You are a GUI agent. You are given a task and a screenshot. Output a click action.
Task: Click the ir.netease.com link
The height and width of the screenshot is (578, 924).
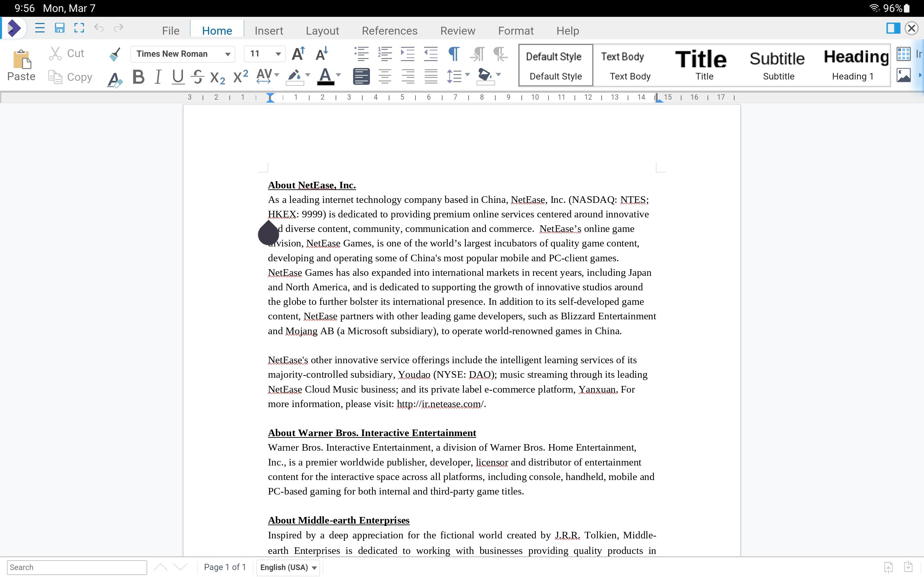[x=440, y=404]
